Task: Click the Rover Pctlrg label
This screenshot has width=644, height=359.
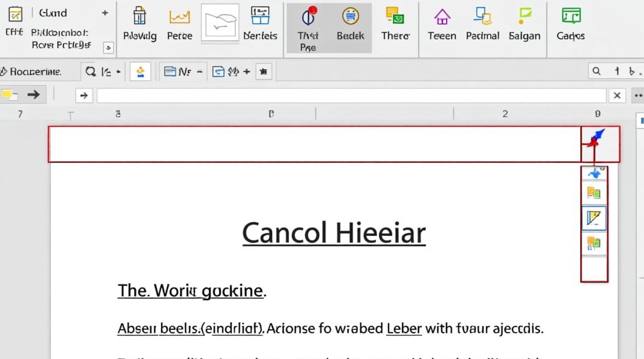Action: pos(61,45)
